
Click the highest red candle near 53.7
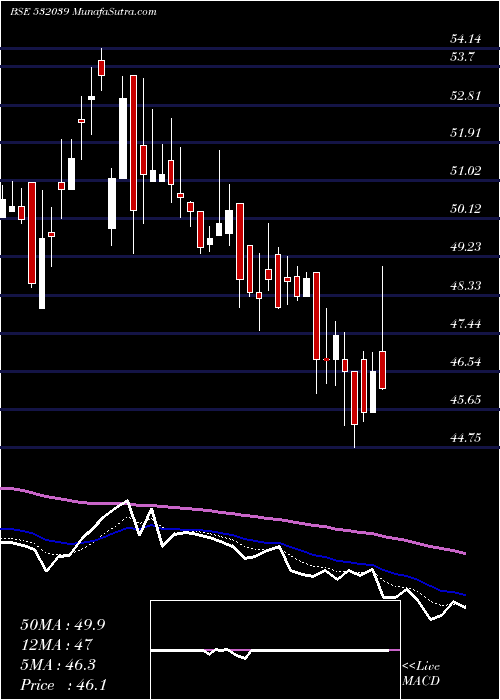101,68
